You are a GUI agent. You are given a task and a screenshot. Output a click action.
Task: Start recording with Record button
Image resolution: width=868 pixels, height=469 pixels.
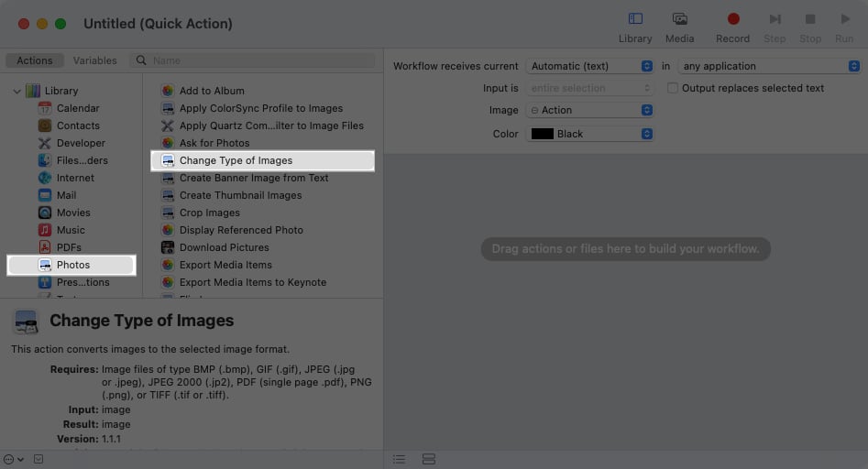[732, 27]
